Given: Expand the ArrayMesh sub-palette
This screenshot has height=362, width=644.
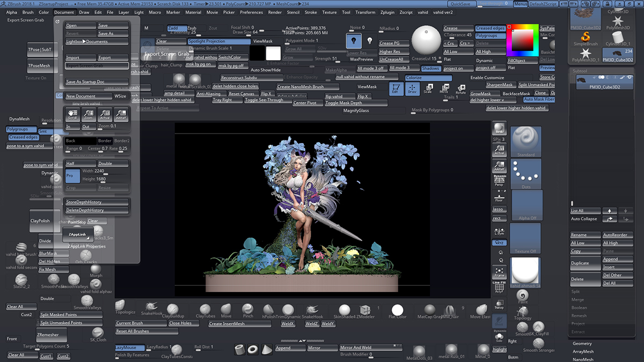Looking at the screenshot, I should click(x=583, y=352).
